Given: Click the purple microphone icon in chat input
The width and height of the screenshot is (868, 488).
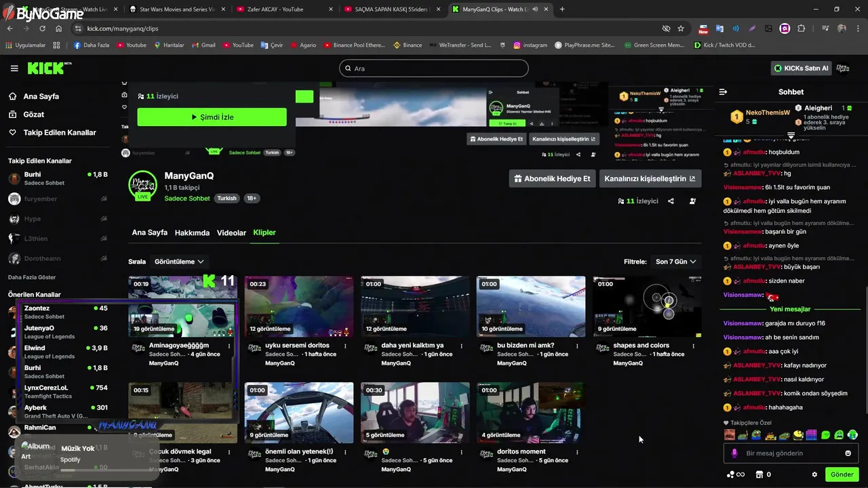Looking at the screenshot, I should click(x=734, y=453).
